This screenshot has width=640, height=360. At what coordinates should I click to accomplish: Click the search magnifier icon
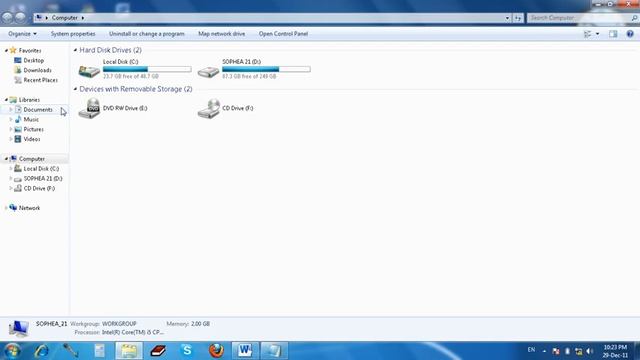(x=634, y=18)
